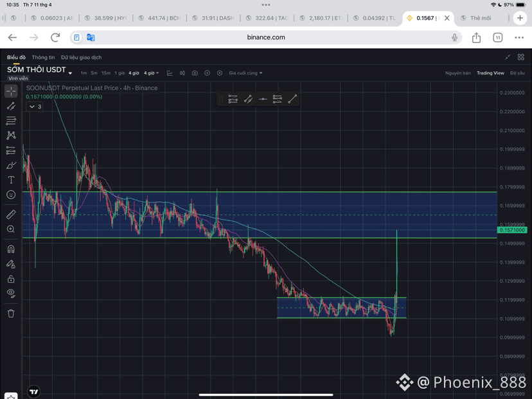The image size is (532, 399).
Task: Pick the trend line shortcut in floating toolbar
Action: pyautogui.click(x=248, y=99)
